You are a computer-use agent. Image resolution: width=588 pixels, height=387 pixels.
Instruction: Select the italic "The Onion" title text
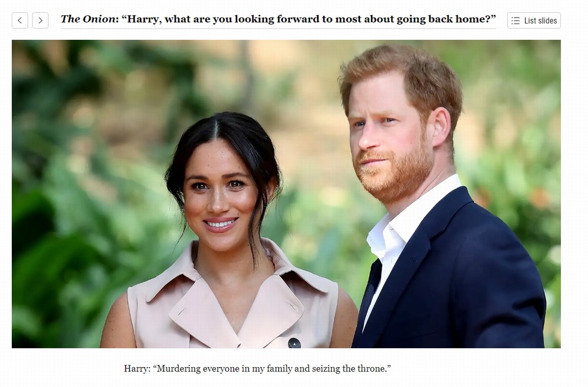click(x=88, y=19)
